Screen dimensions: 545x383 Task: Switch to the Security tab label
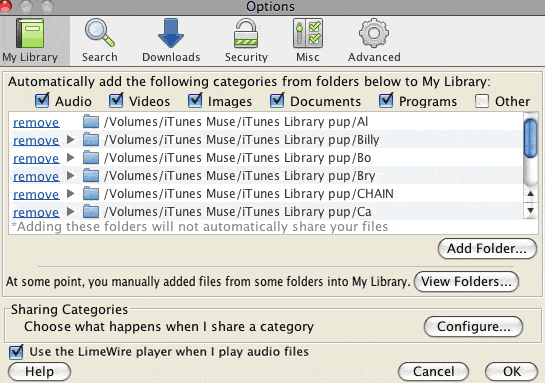click(x=246, y=57)
